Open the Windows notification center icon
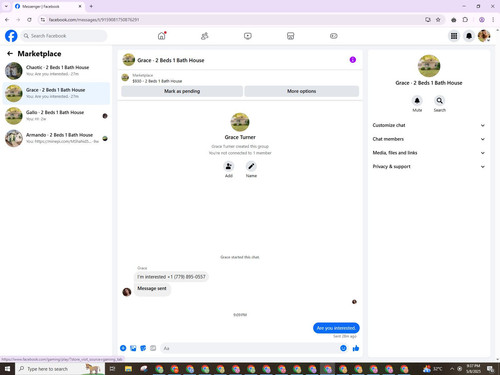This screenshot has height=375, width=500. pos(490,369)
